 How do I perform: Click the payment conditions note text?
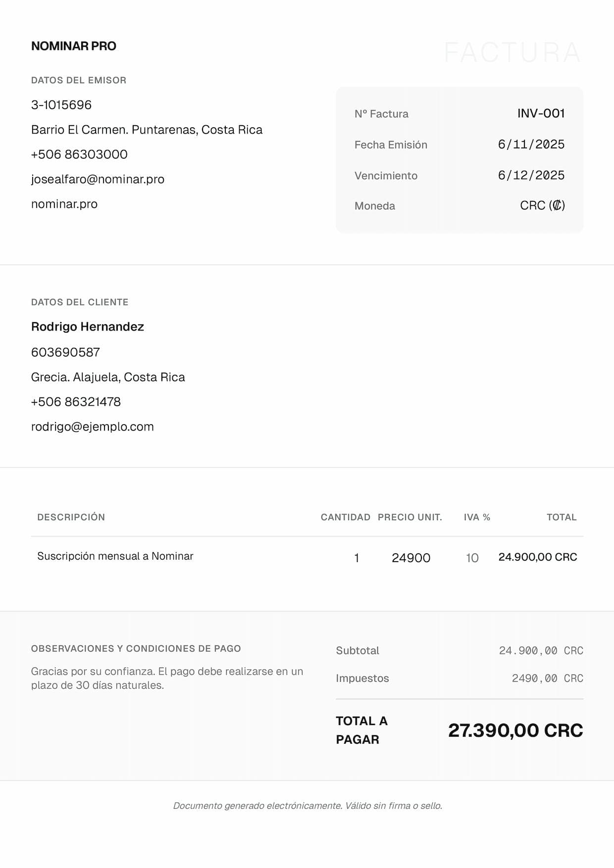coord(167,678)
